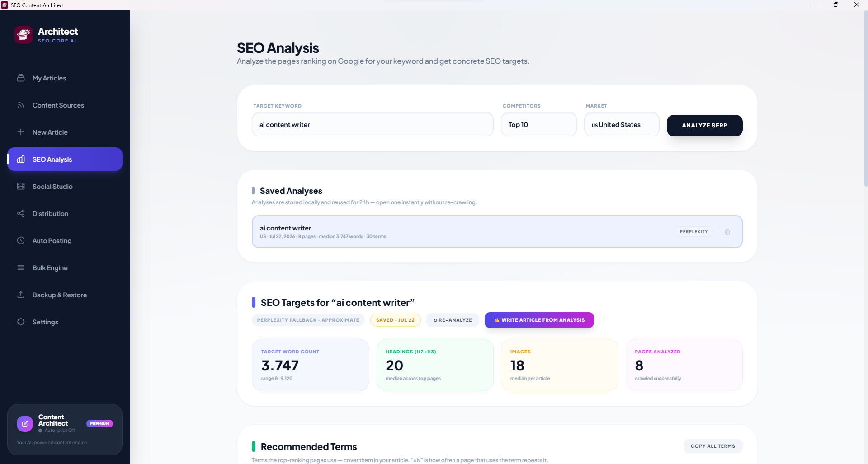Click the 'SEO Analysis' page title

click(x=278, y=48)
